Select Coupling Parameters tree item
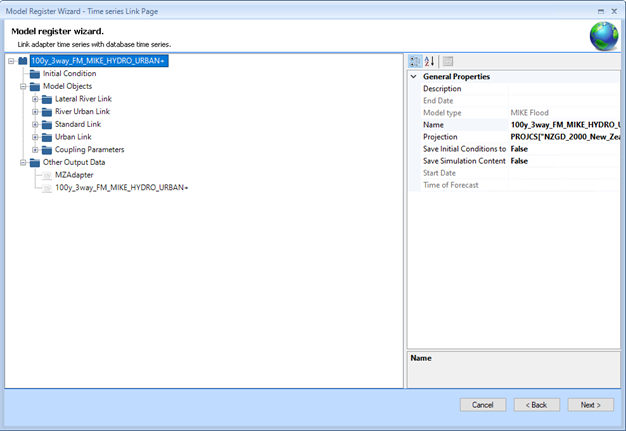 point(89,150)
